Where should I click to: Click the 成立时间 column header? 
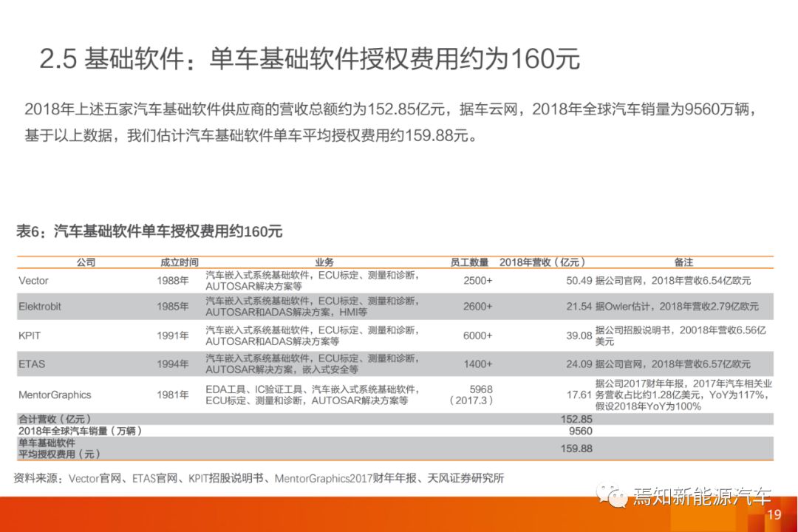click(179, 262)
